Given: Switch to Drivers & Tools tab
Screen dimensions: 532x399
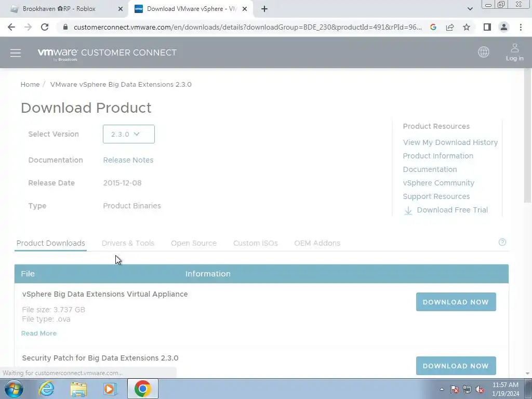Looking at the screenshot, I should [x=128, y=243].
